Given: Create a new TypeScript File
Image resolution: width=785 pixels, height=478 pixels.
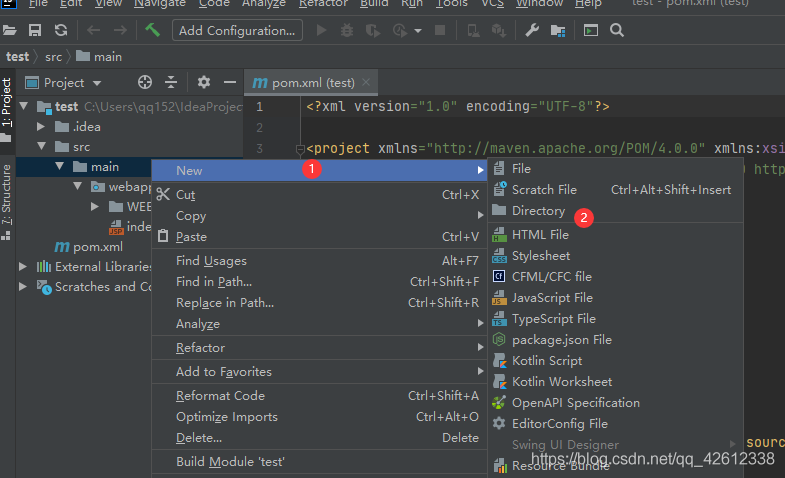Looking at the screenshot, I should 615,319.
